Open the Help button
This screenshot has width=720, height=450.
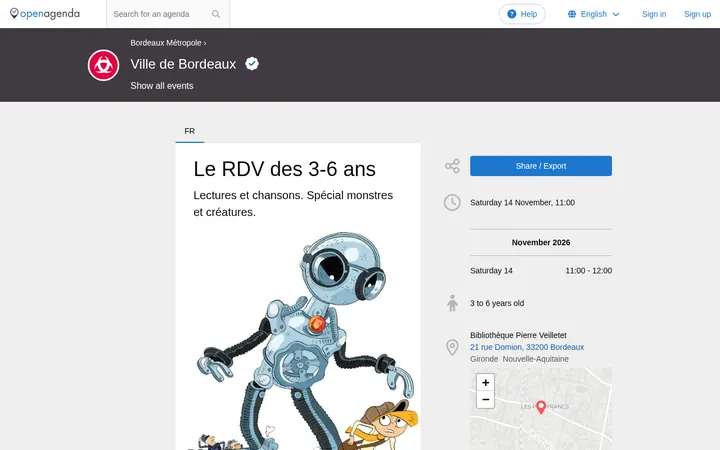pyautogui.click(x=522, y=14)
